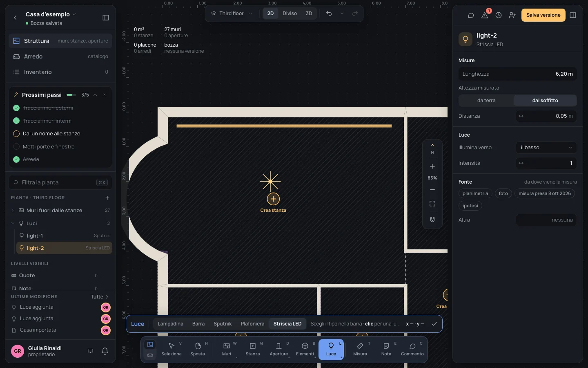Switch height measure to 'da terra'
588x368 pixels.
pyautogui.click(x=486, y=101)
